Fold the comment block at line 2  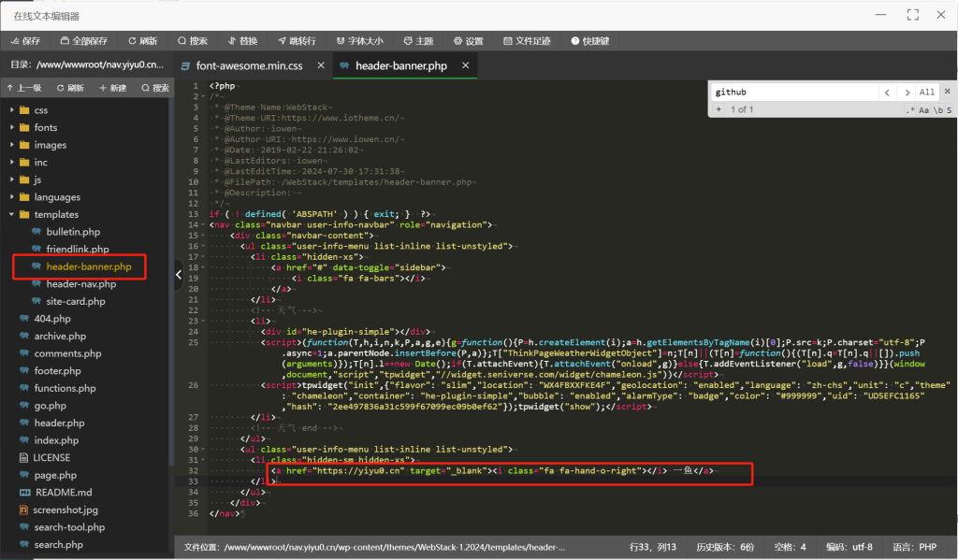click(x=203, y=96)
